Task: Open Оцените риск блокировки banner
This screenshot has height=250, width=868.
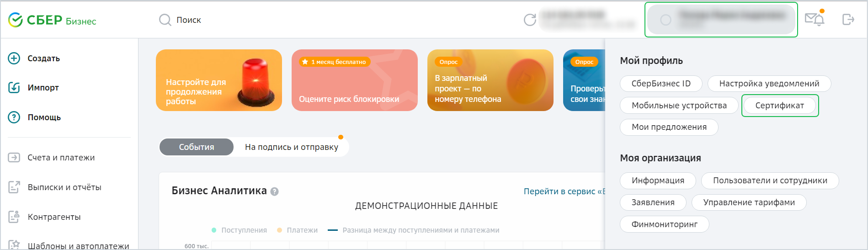Action: (x=354, y=80)
